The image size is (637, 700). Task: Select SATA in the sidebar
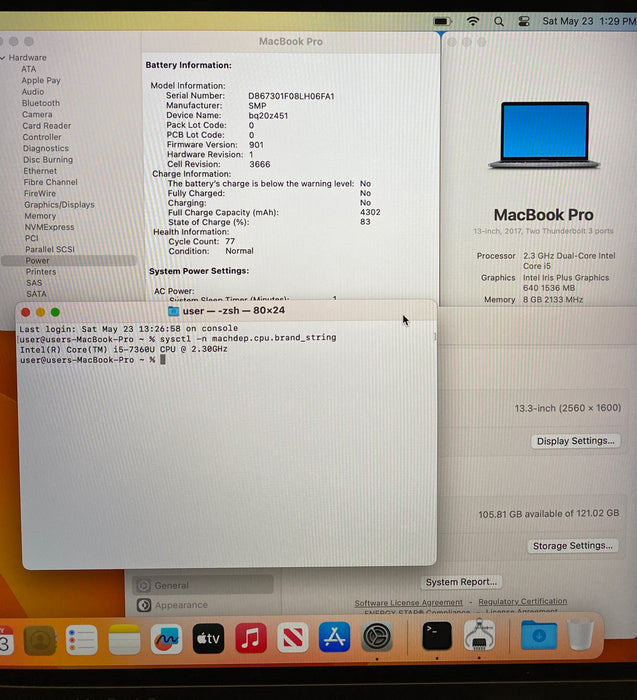pos(36,294)
